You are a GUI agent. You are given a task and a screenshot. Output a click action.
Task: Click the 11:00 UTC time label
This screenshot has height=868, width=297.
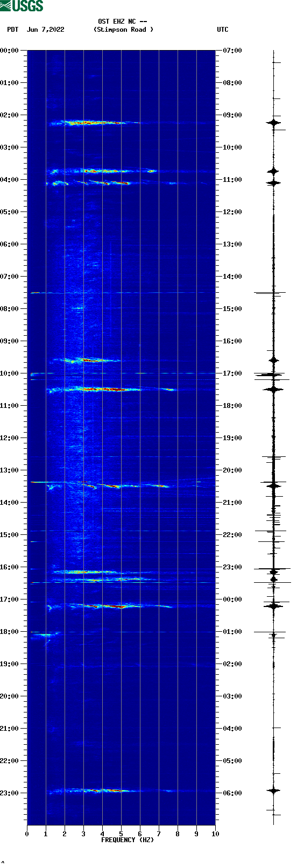coord(232,180)
